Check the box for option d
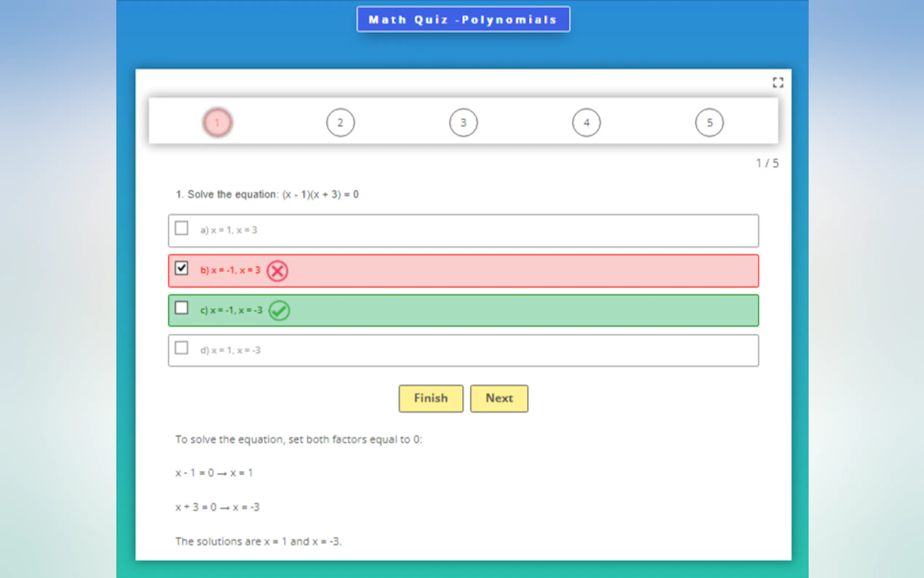 [182, 348]
